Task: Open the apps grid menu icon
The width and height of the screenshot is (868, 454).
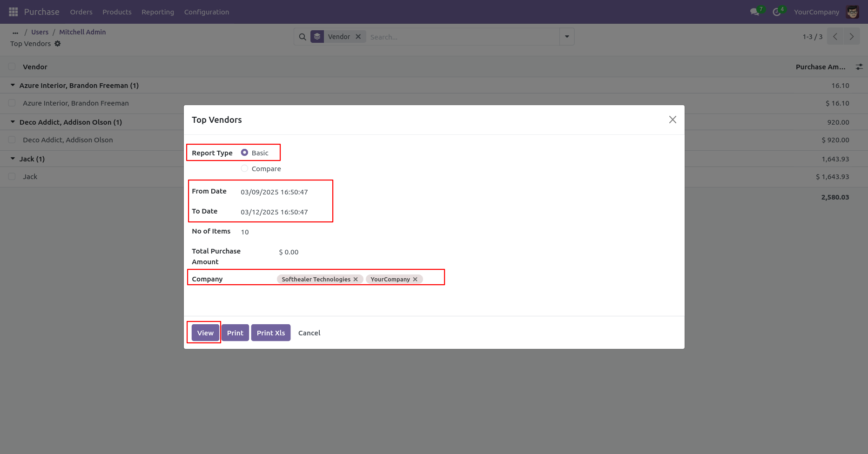Action: 13,12
